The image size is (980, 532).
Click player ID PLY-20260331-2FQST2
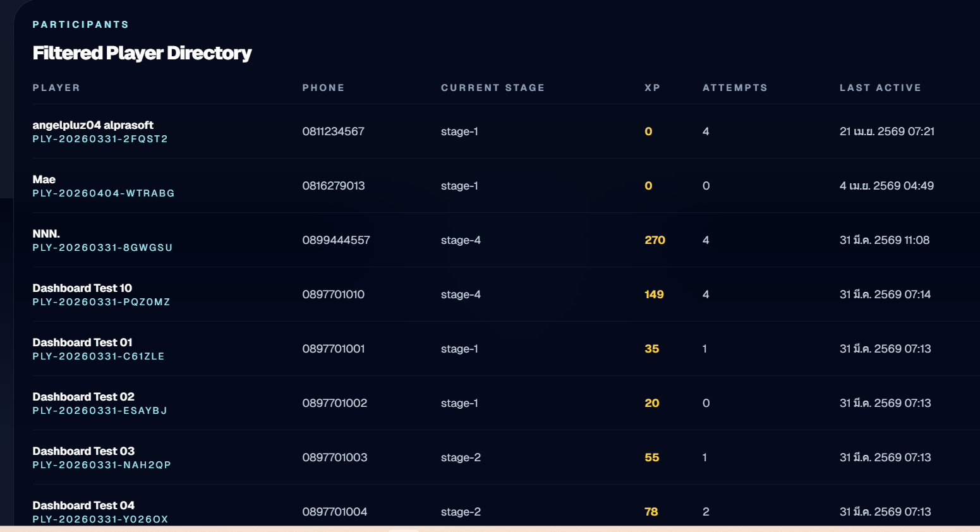click(x=100, y=139)
